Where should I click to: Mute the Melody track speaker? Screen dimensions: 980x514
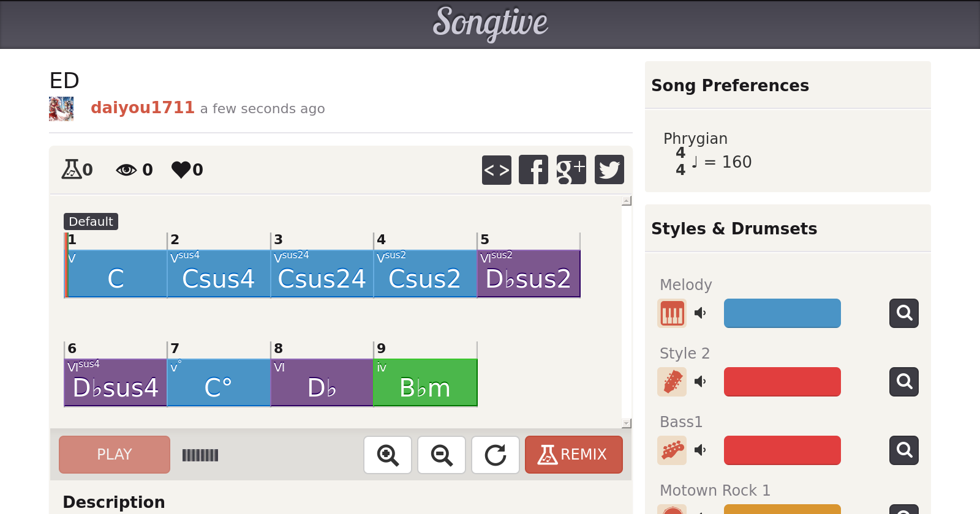pos(701,313)
